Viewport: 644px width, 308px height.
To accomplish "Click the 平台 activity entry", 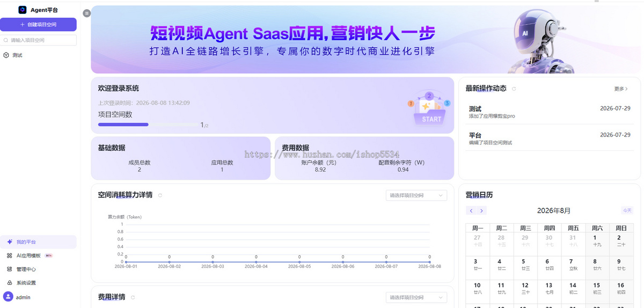I will [550, 138].
